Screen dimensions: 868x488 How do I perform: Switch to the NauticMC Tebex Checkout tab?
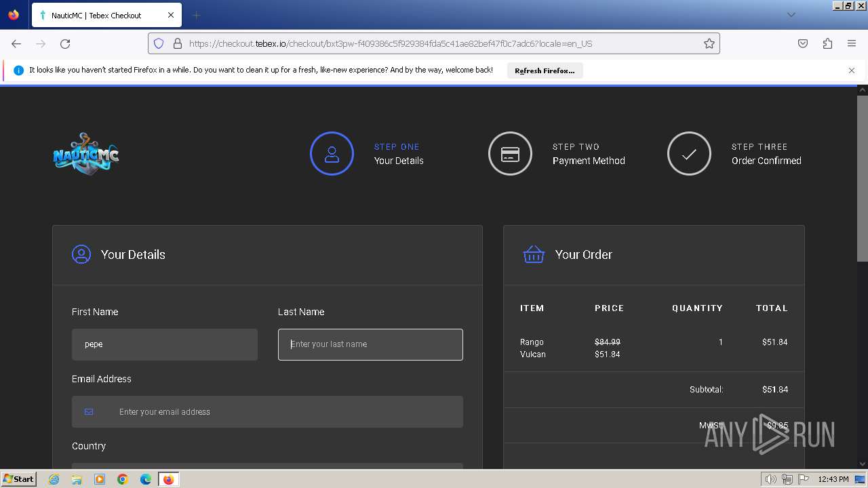tap(106, 15)
